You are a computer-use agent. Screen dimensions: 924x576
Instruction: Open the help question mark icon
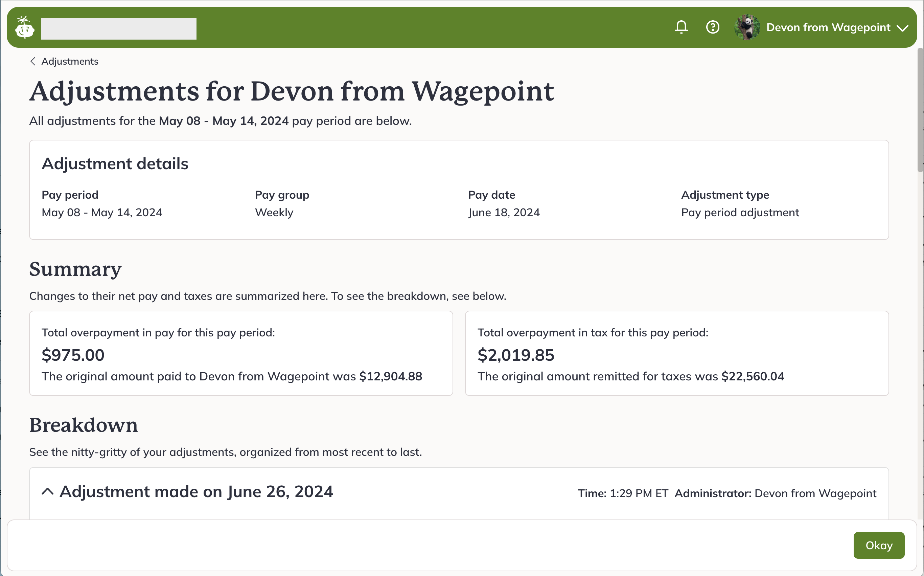tap(712, 27)
